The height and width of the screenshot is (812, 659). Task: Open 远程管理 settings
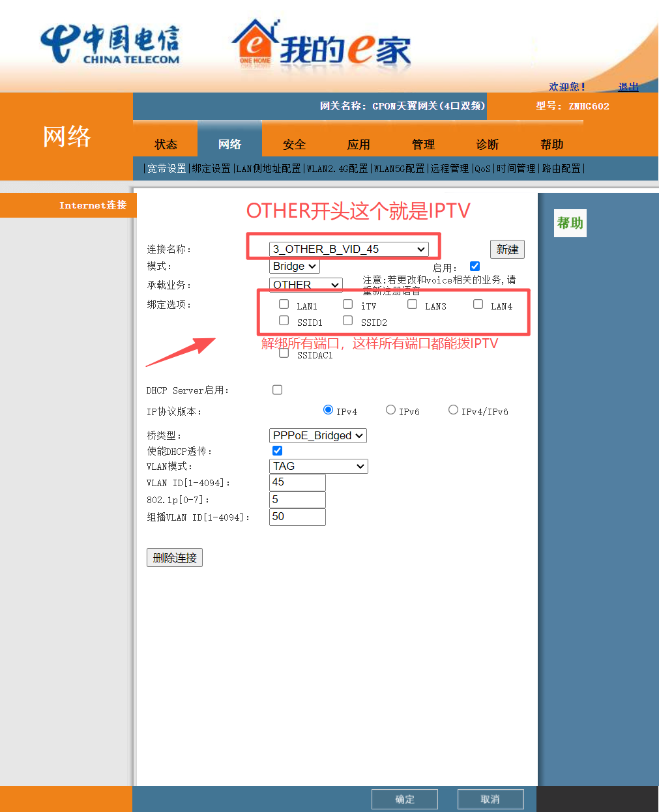point(450,168)
